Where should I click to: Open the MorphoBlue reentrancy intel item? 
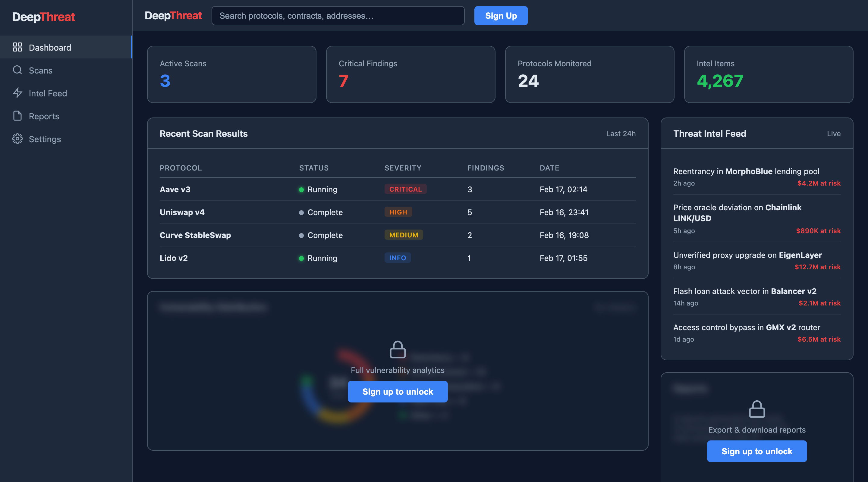[x=746, y=171]
